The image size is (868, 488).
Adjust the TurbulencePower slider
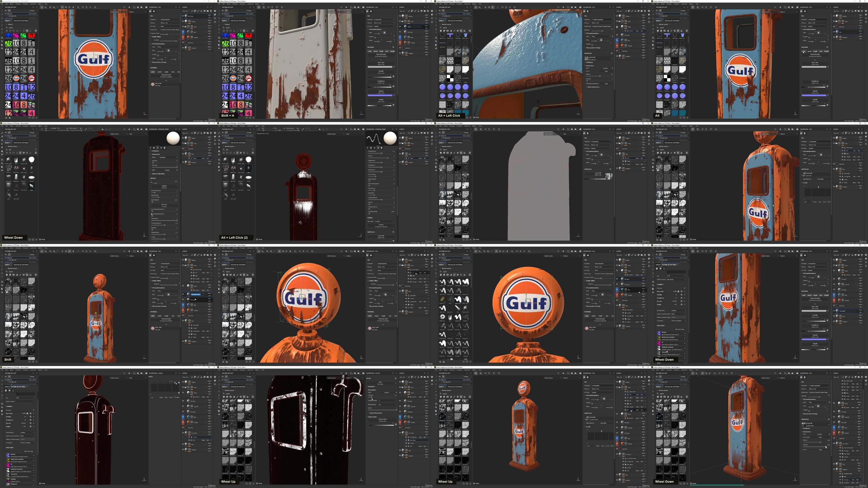click(x=381, y=208)
